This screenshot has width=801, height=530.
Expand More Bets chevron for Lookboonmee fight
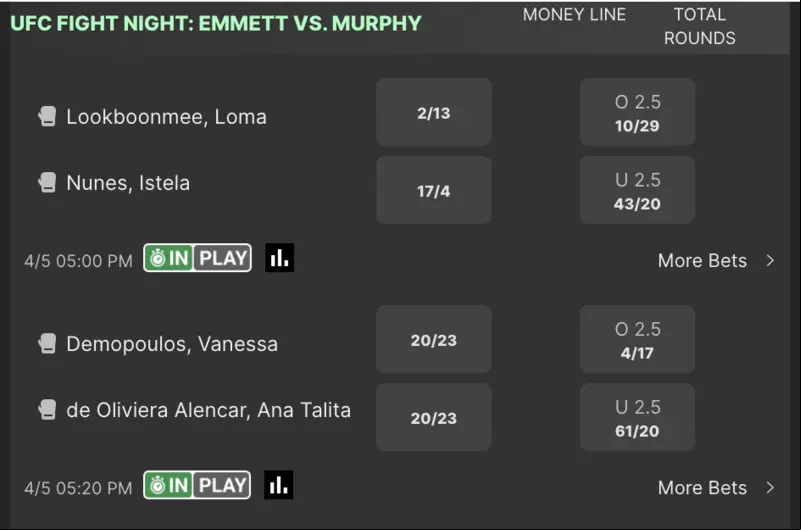[770, 260]
